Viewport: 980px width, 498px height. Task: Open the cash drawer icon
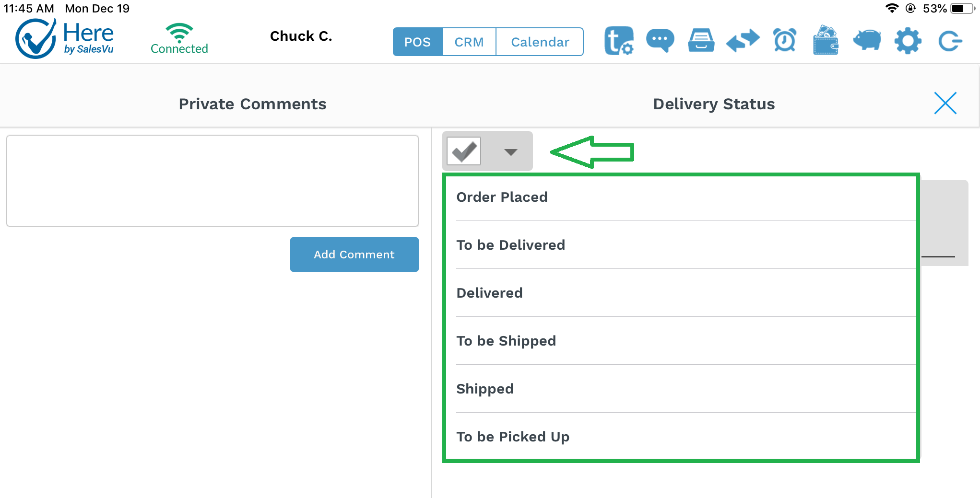pos(701,40)
